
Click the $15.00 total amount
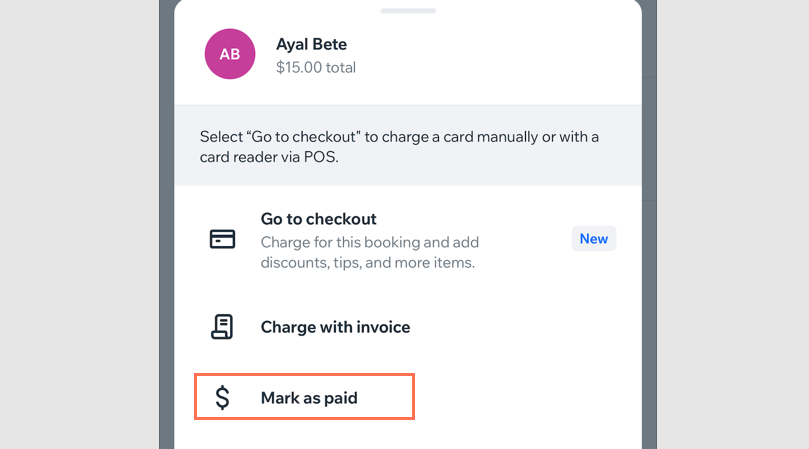point(316,68)
